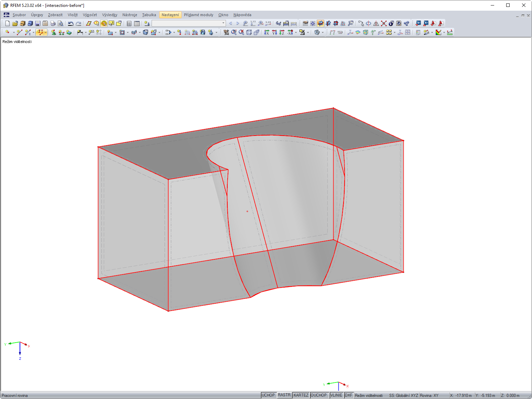Click the new solid cube icon
Viewport: 532px width, 399px height.
145,32
